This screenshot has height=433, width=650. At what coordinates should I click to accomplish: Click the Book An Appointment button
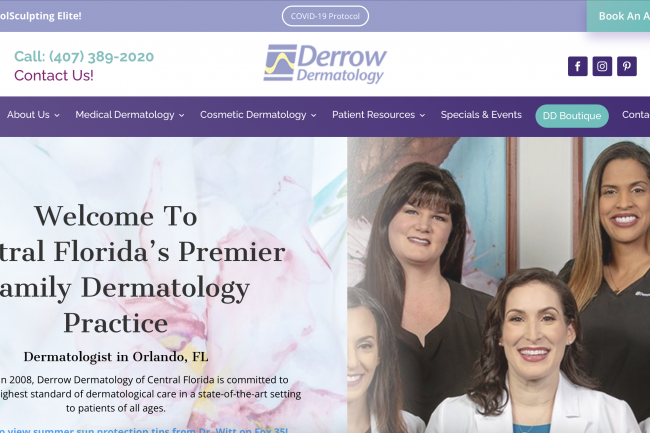tap(618, 16)
